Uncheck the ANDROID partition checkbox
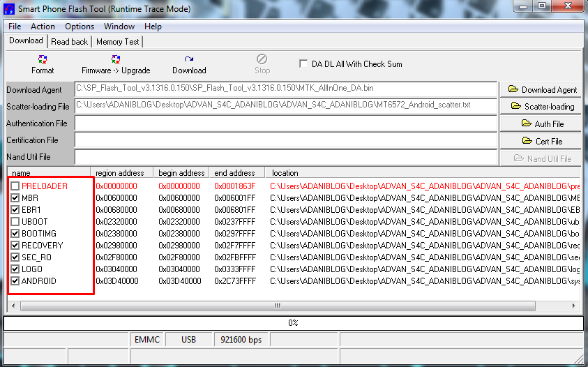The height and width of the screenshot is (367, 588). pyautogui.click(x=15, y=281)
